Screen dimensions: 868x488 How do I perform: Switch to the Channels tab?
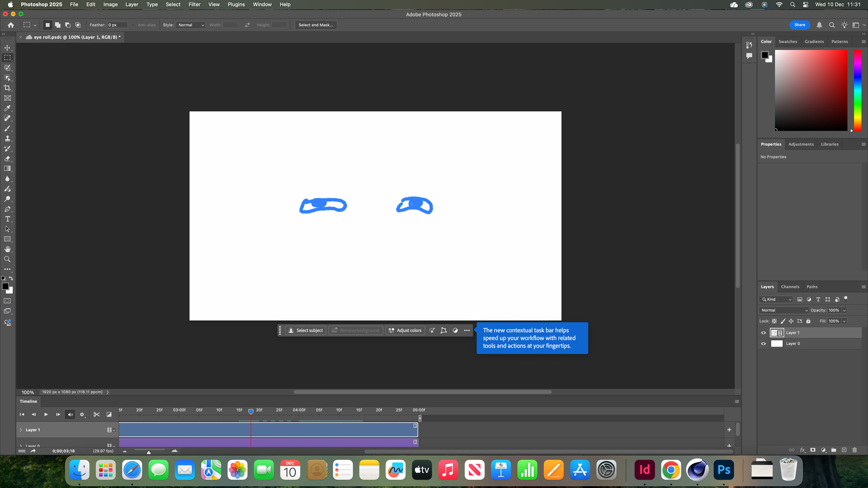[x=790, y=287]
